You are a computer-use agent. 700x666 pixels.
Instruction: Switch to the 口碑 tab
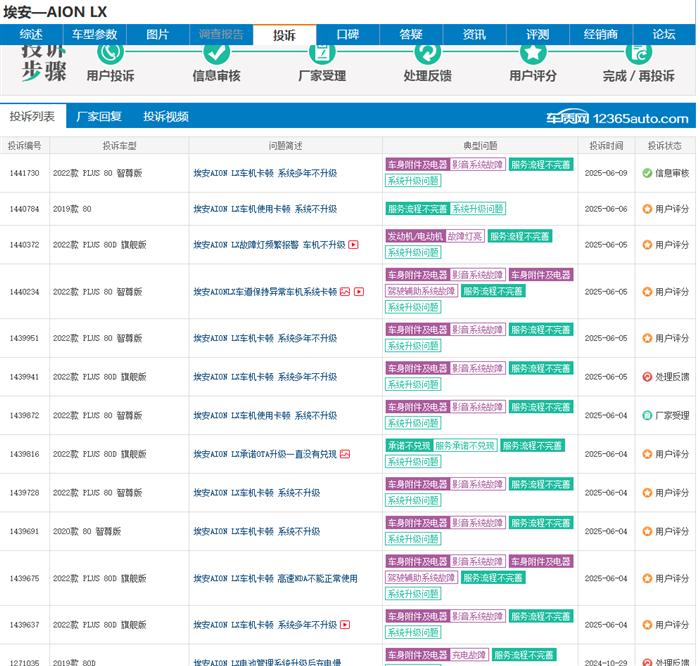(348, 34)
